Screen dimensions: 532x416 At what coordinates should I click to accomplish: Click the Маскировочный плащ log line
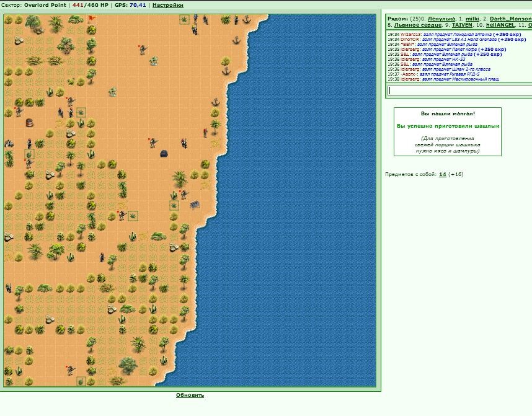pyautogui.click(x=443, y=79)
